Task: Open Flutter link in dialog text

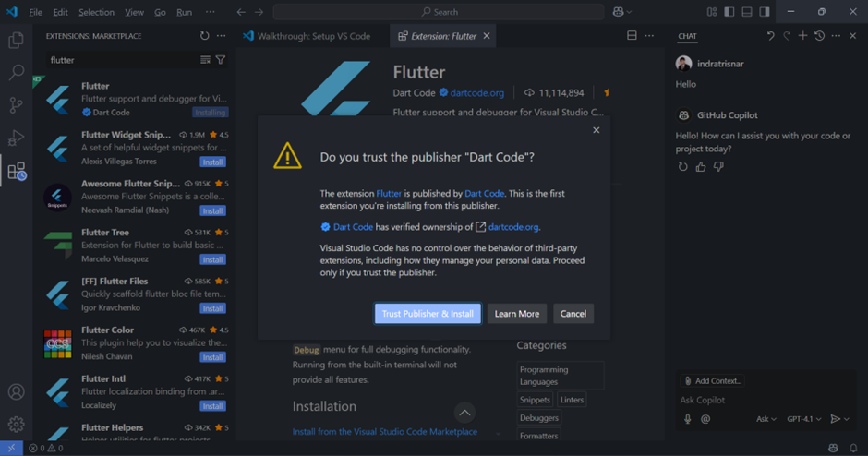Action: (x=389, y=193)
